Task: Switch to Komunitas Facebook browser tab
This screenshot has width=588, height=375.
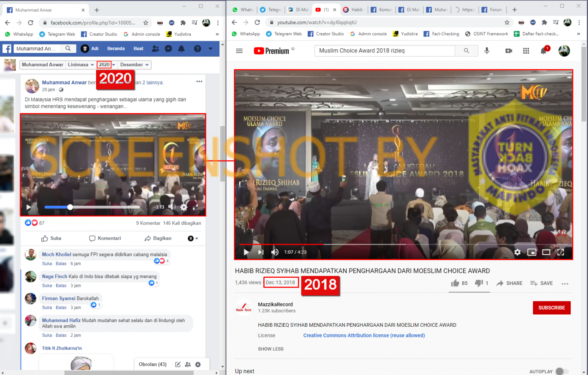Action: coord(381,10)
